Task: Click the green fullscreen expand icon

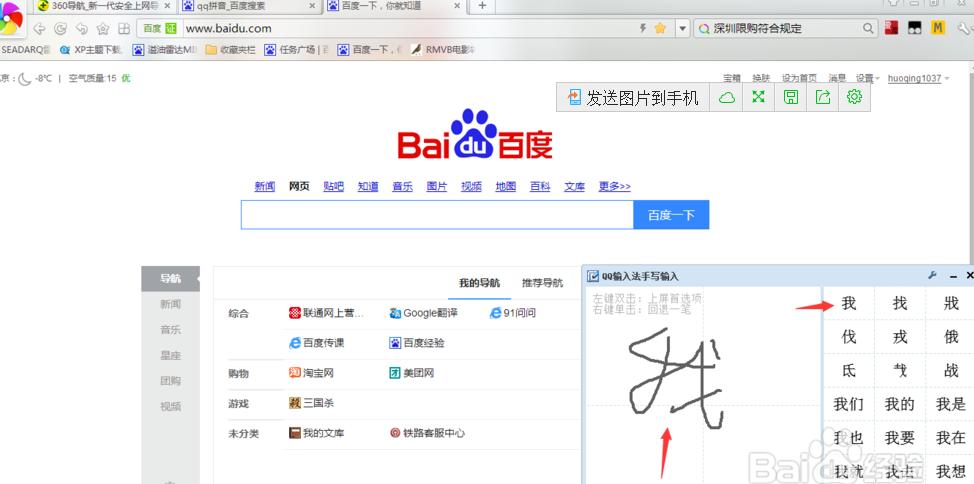Action: click(x=758, y=98)
